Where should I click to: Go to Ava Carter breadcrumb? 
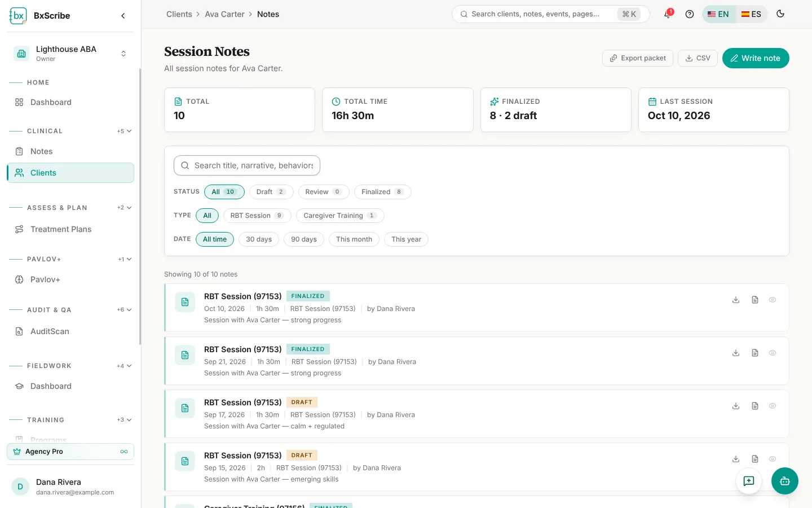[x=224, y=14]
